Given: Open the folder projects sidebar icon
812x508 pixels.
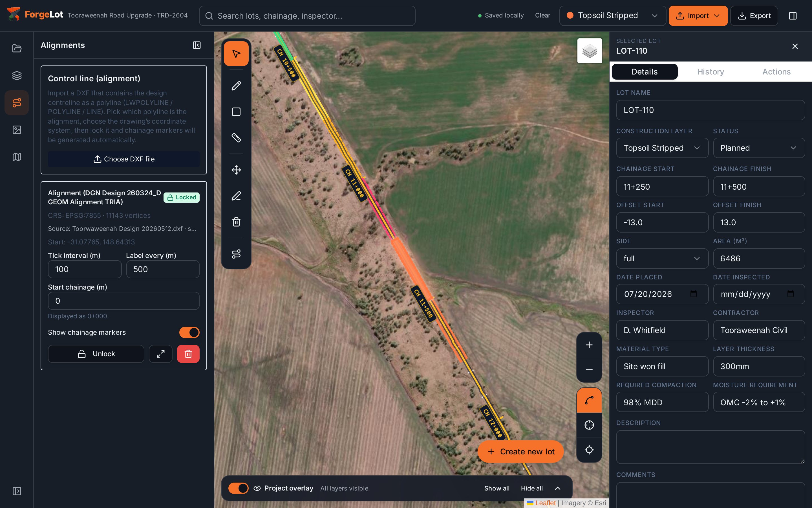Looking at the screenshot, I should click(x=17, y=48).
